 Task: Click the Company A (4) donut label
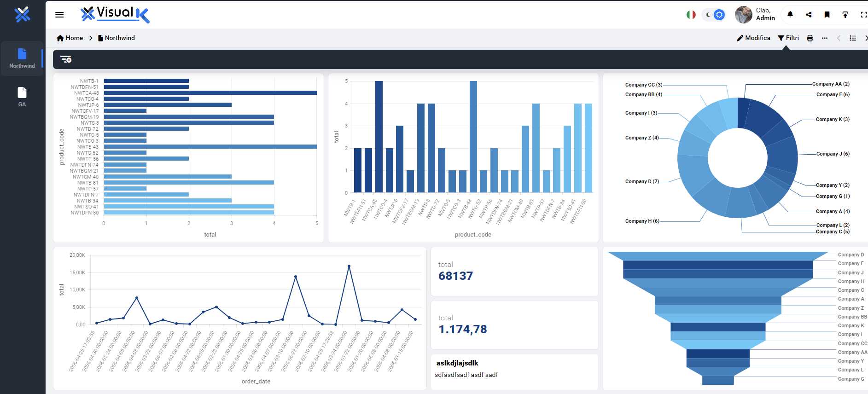point(833,211)
